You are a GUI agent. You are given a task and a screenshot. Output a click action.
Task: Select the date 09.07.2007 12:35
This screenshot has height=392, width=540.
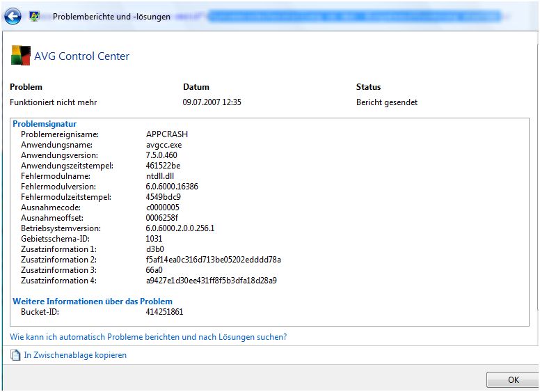click(x=212, y=102)
